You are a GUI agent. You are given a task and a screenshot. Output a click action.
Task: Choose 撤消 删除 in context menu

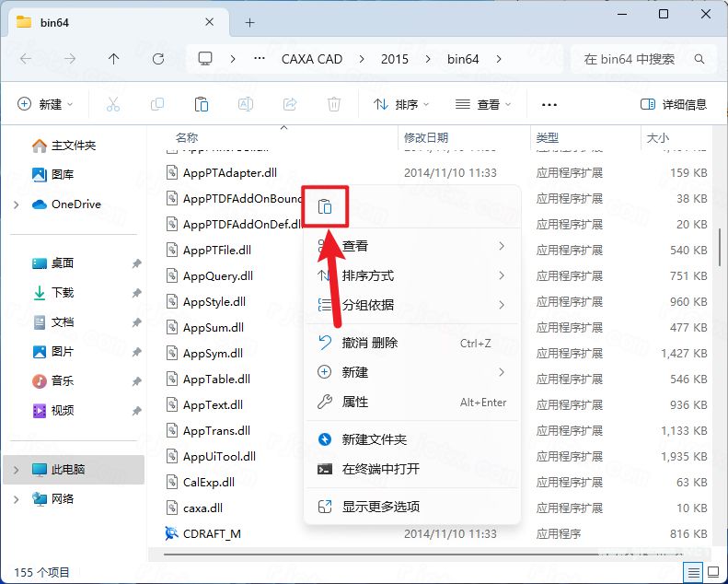(411, 343)
